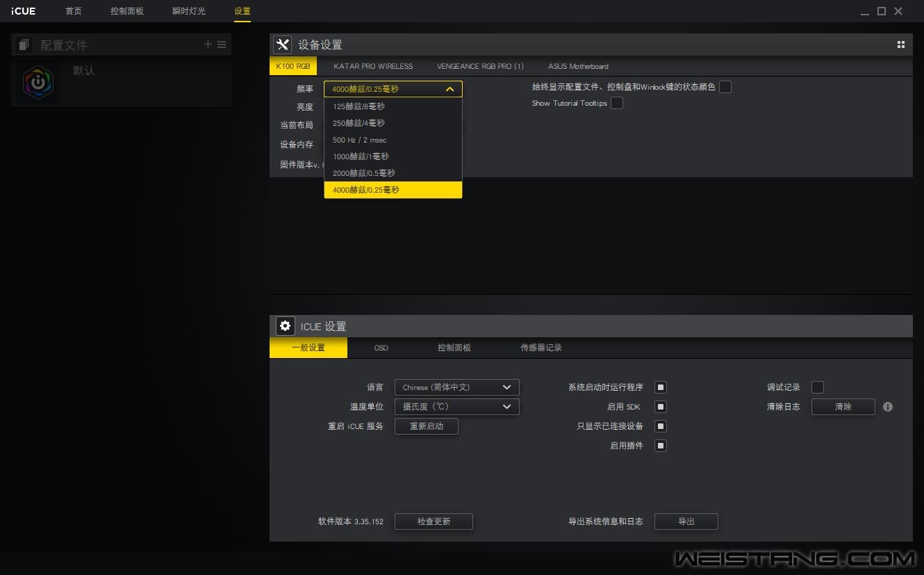Image resolution: width=924 pixels, height=575 pixels.
Task: Open the 语言 Chinese dropdown
Action: 456,387
